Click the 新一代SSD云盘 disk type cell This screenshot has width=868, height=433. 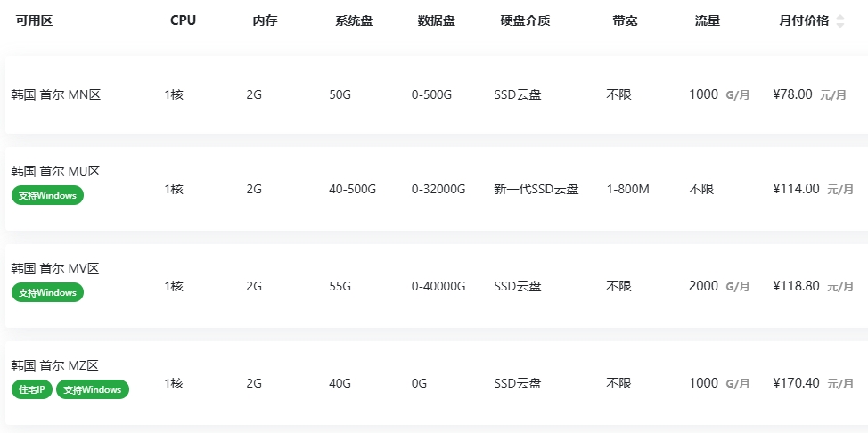(536, 189)
